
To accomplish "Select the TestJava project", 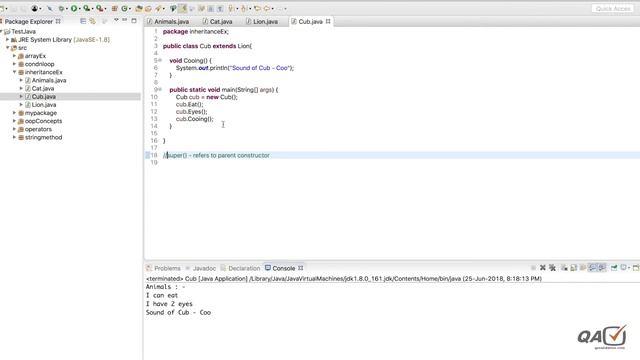I will [x=23, y=31].
